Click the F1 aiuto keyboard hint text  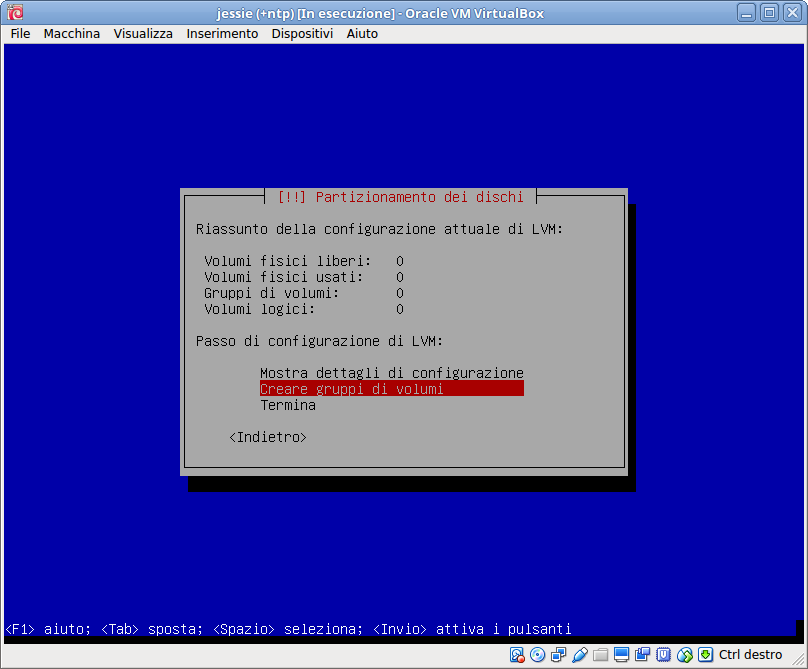pos(48,629)
